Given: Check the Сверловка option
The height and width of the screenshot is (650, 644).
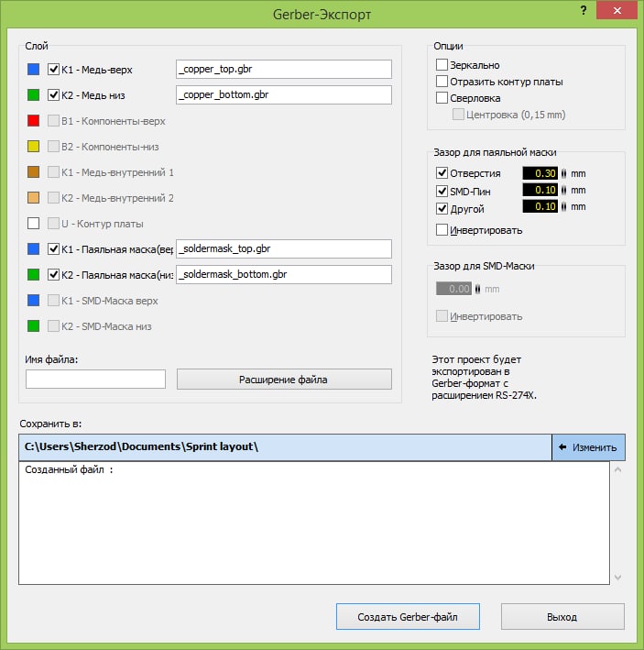Looking at the screenshot, I should pyautogui.click(x=442, y=98).
